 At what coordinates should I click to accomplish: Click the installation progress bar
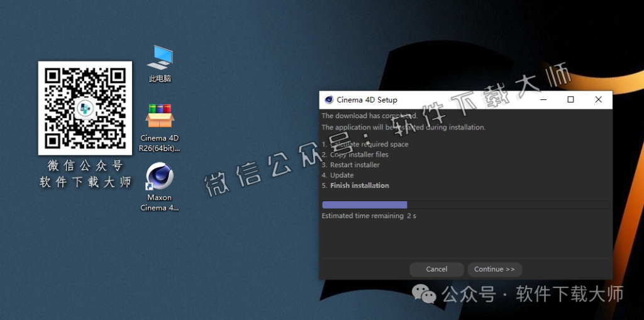tap(465, 205)
